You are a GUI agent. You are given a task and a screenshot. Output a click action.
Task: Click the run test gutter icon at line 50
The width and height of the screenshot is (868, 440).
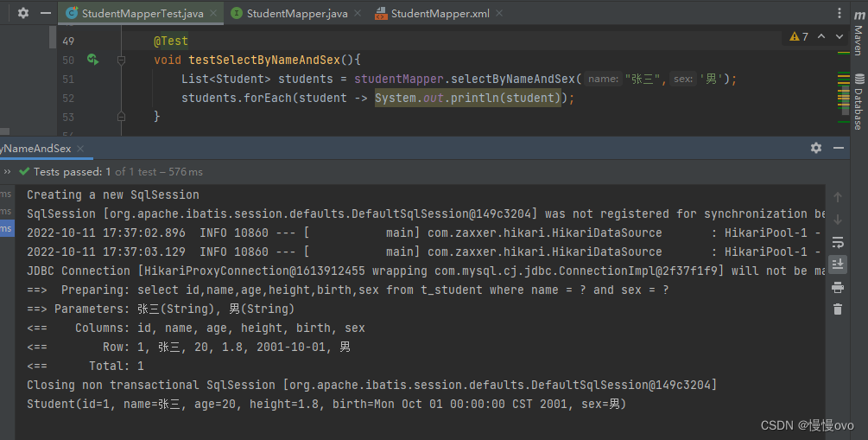coord(92,60)
